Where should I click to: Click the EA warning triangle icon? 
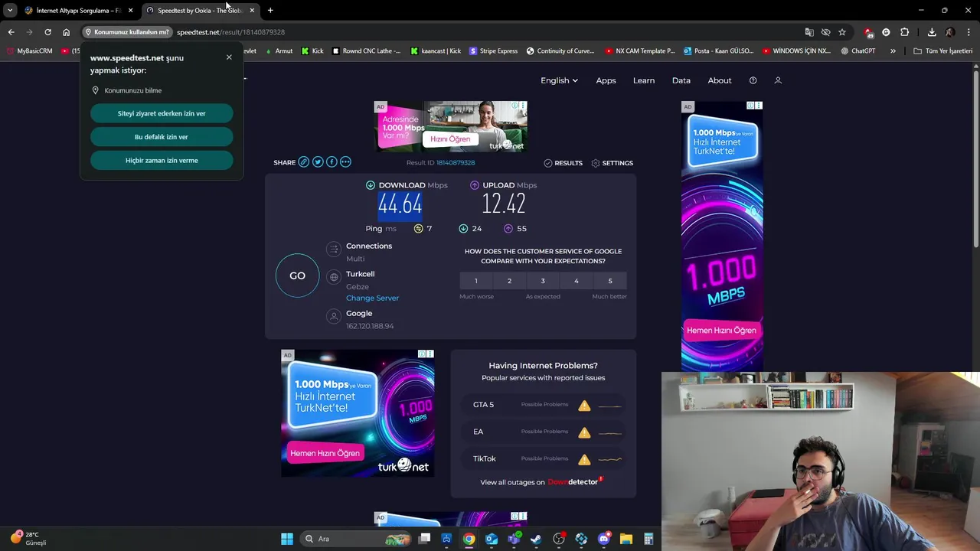coord(584,432)
